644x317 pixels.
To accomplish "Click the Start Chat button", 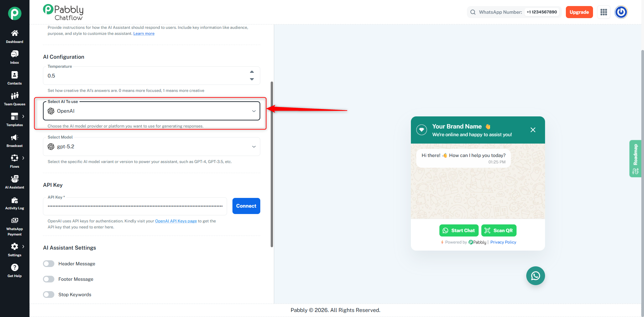I will pos(459,230).
